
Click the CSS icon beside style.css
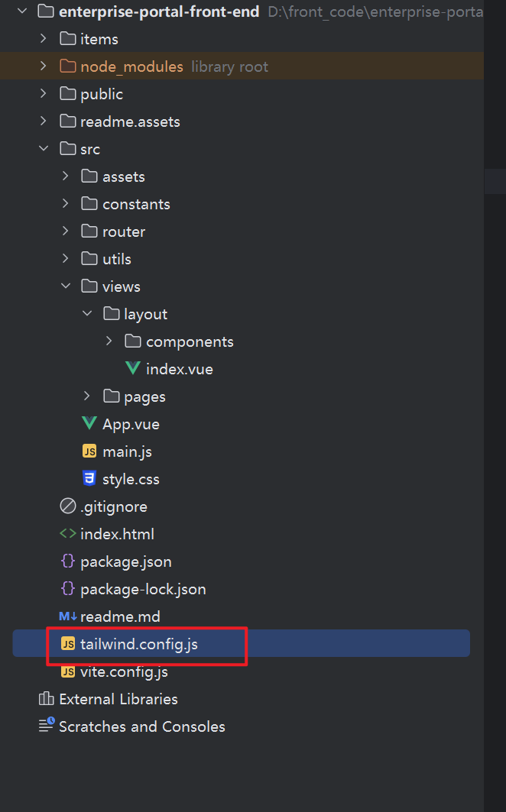(89, 479)
